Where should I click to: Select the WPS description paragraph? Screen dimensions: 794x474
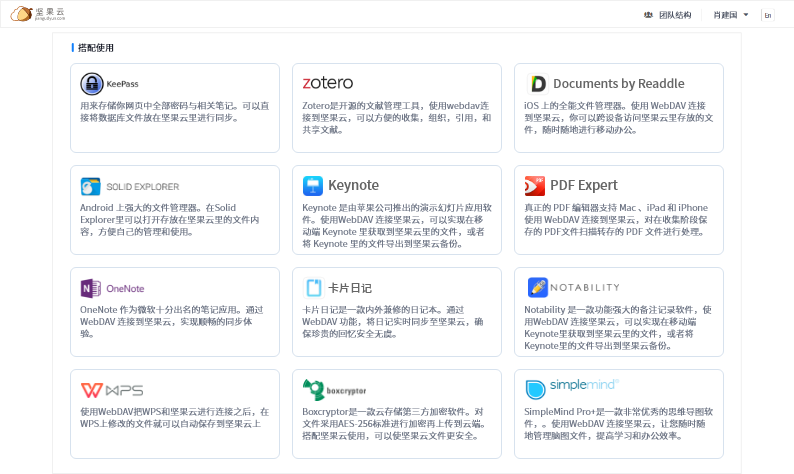click(x=174, y=418)
